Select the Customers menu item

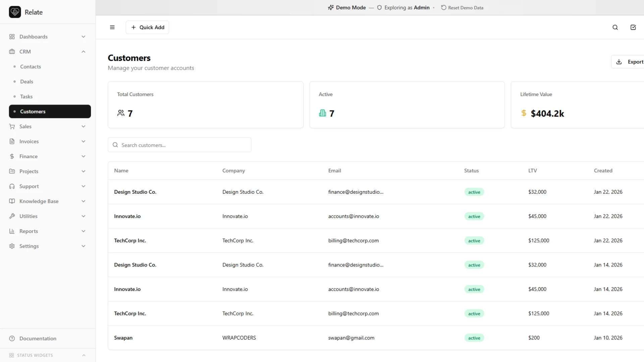coord(50,112)
